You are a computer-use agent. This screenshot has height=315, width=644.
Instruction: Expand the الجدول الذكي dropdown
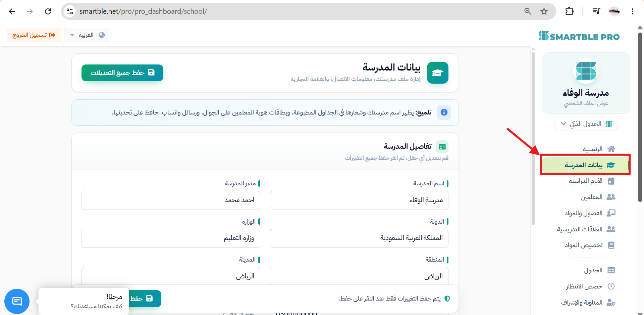point(586,124)
